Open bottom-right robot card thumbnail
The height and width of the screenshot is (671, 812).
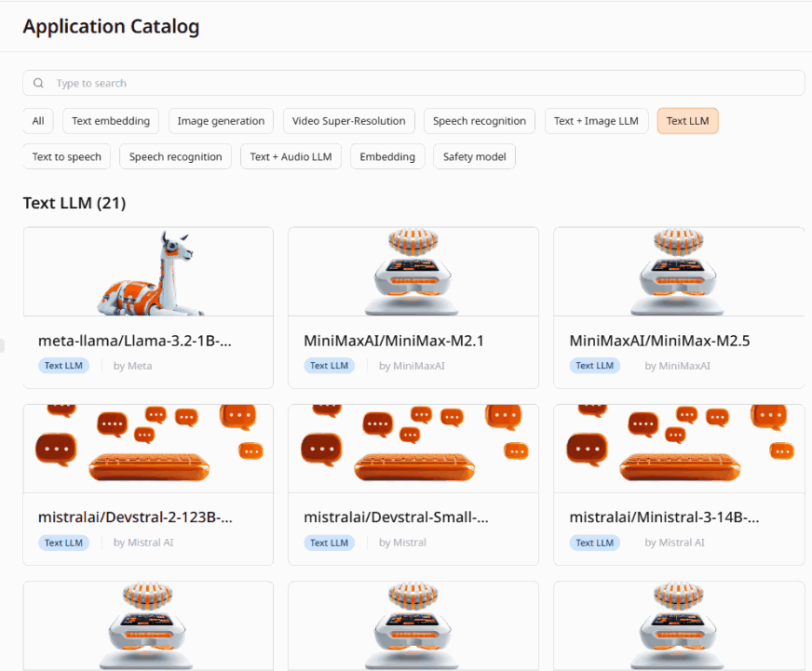click(x=679, y=626)
